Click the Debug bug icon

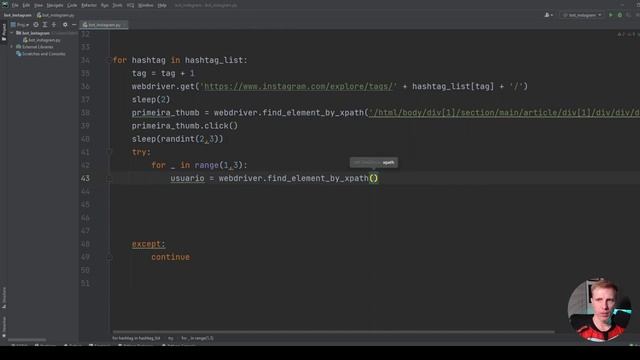pyautogui.click(x=620, y=15)
